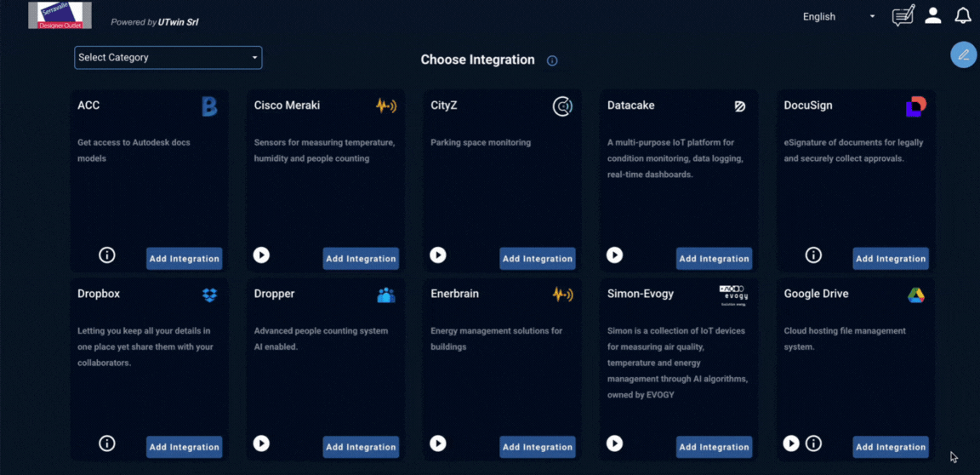Show info for the Dropbox integration
This screenshot has width=980, height=475.
tap(107, 444)
